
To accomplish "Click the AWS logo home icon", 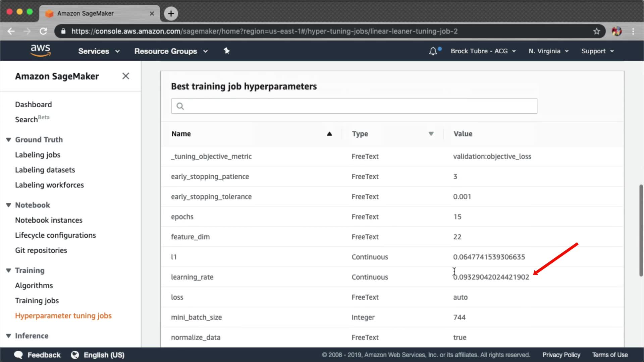I will (x=40, y=51).
